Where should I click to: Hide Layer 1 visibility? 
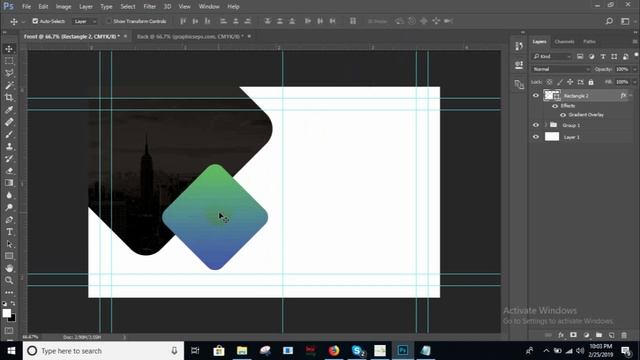click(536, 137)
